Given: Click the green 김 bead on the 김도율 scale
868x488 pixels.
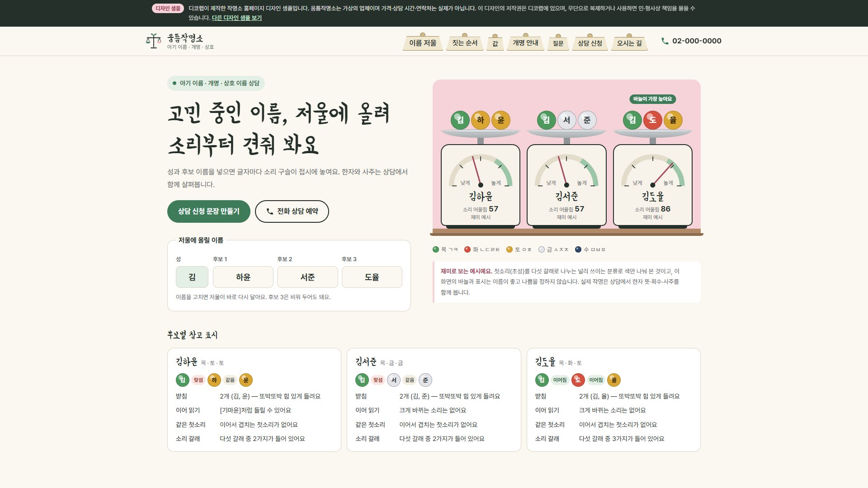Looking at the screenshot, I should (x=632, y=120).
